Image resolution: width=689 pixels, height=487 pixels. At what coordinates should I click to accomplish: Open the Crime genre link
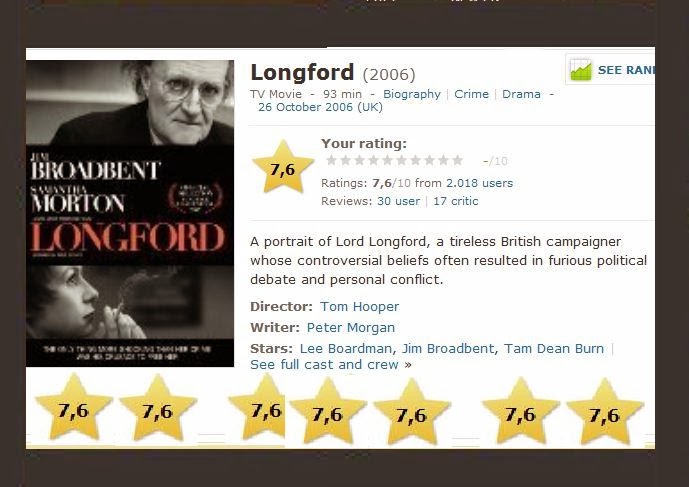[471, 94]
